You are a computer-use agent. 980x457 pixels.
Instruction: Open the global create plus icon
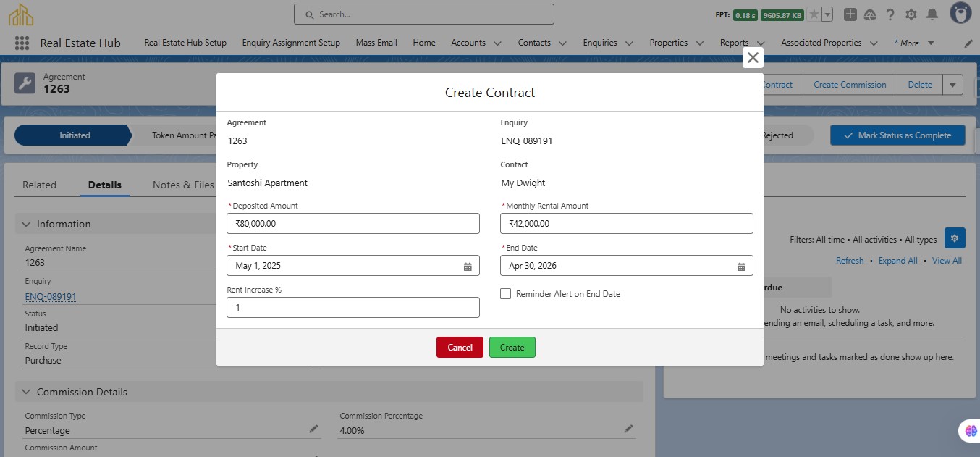point(850,14)
